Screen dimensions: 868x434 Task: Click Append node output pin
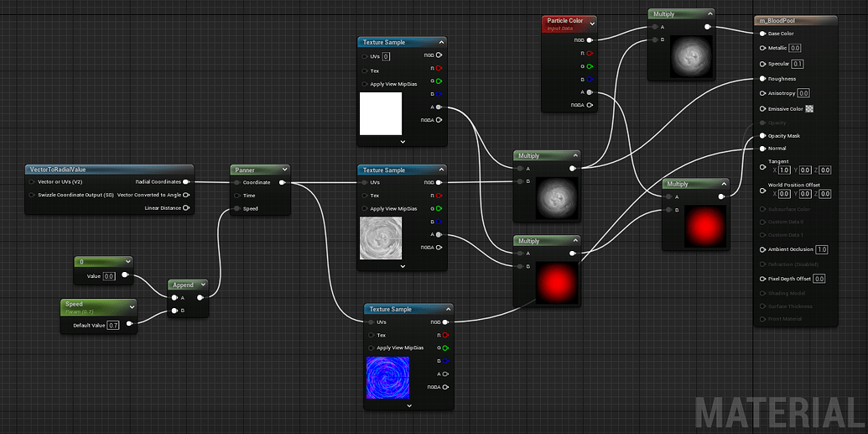pos(200,298)
